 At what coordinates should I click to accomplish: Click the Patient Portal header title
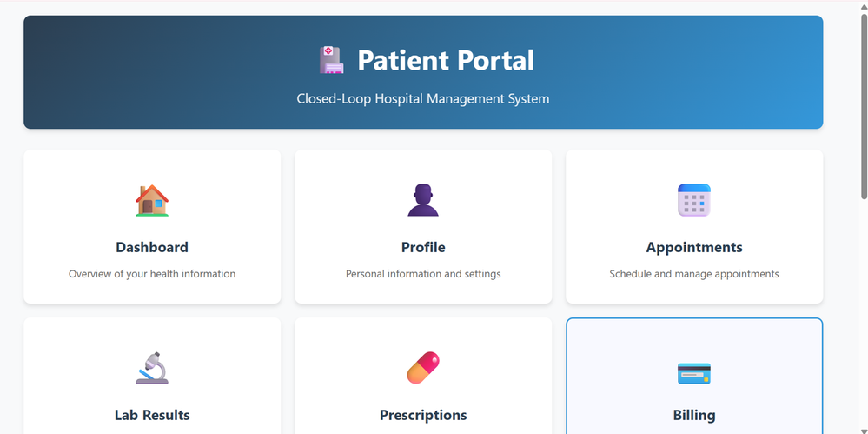[446, 60]
